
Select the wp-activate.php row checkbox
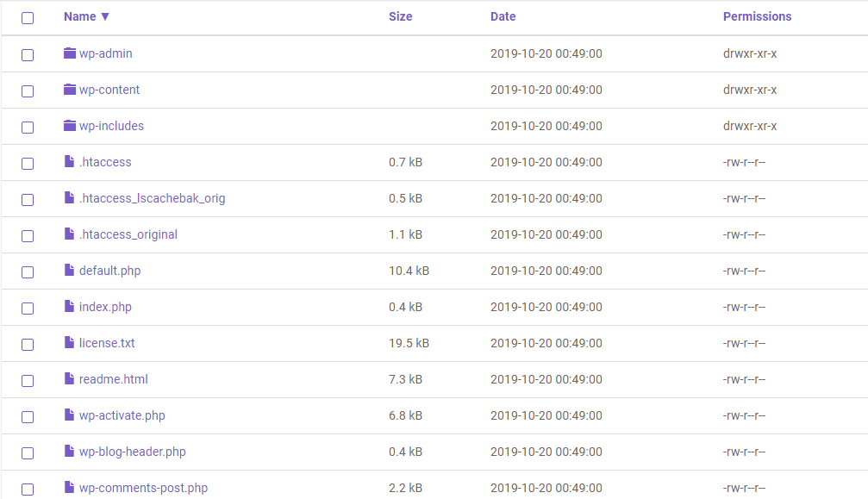(x=28, y=416)
